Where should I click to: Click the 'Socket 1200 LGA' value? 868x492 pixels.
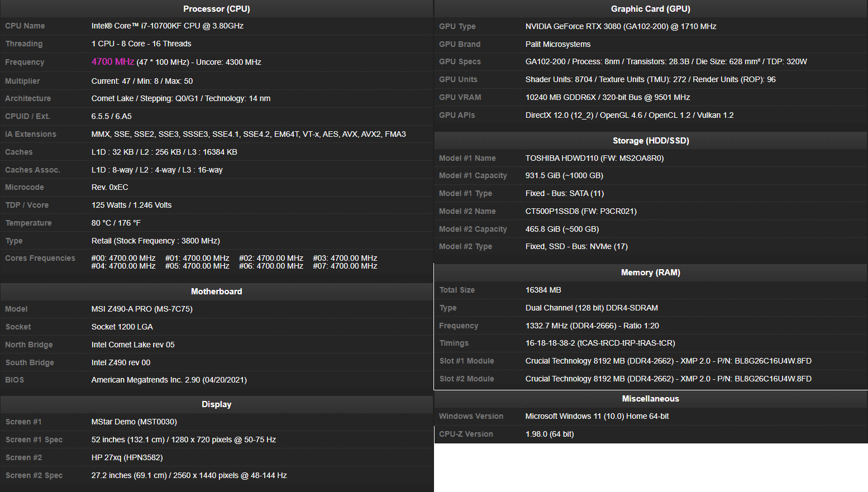(122, 327)
